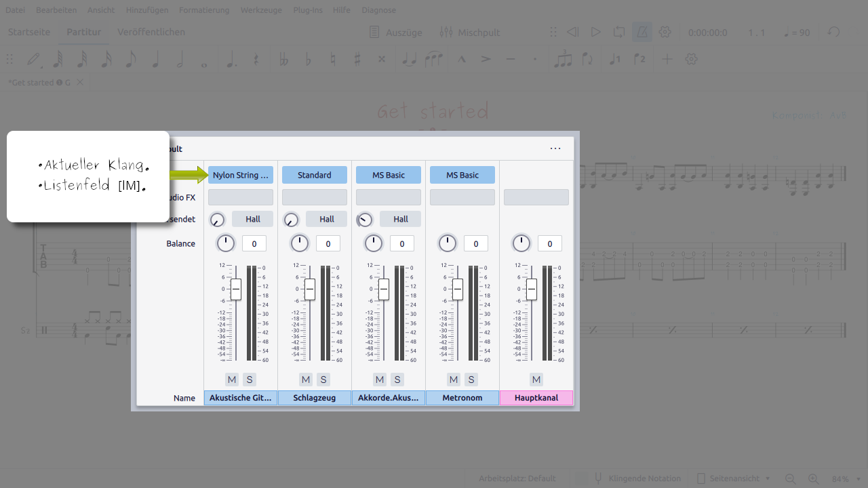
Task: Solo the Schlagzeug channel
Action: [x=323, y=380]
